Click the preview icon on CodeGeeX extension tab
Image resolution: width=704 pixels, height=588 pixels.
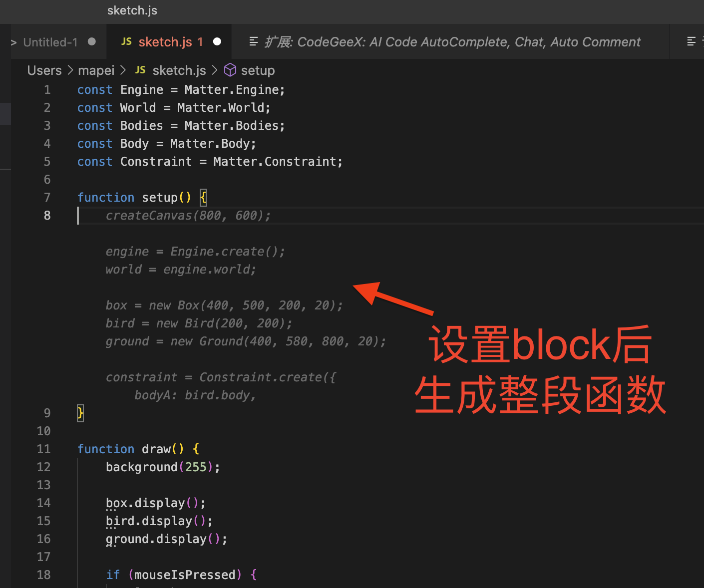point(254,42)
